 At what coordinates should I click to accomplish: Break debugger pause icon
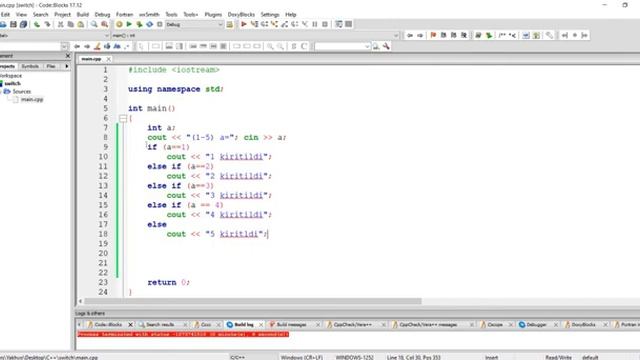(315, 24)
